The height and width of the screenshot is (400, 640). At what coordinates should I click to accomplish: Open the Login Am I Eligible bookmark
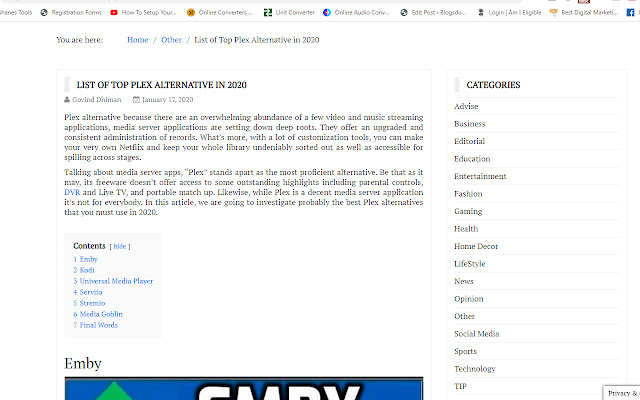[x=517, y=13]
